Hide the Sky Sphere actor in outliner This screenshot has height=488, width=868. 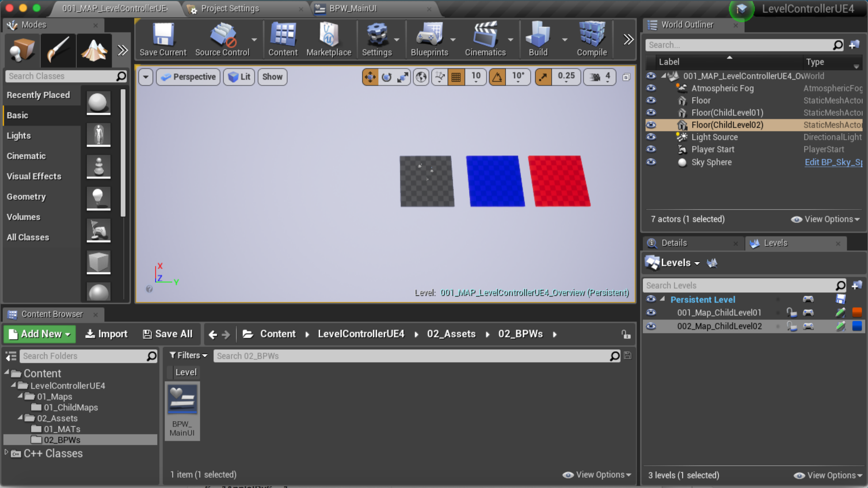click(651, 162)
